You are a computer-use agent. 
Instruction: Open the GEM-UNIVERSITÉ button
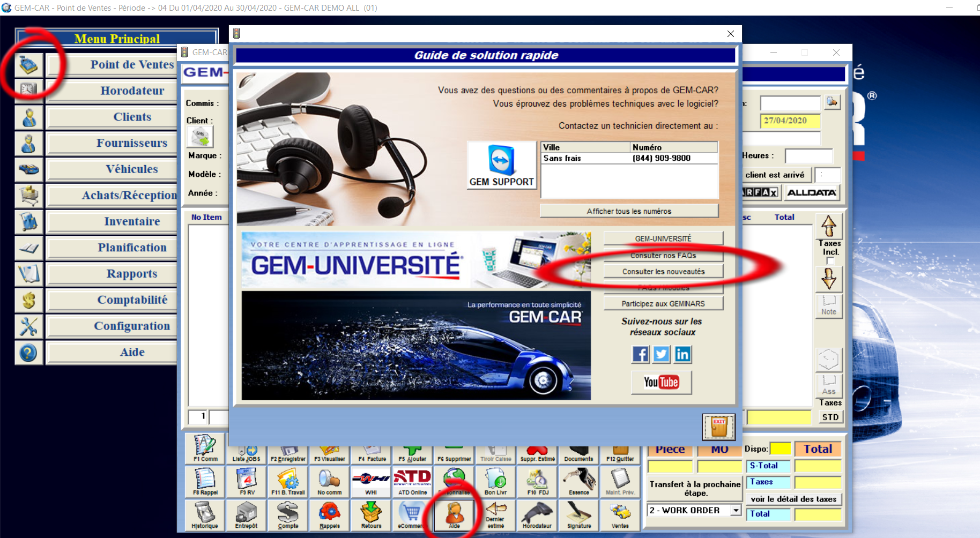click(x=663, y=238)
